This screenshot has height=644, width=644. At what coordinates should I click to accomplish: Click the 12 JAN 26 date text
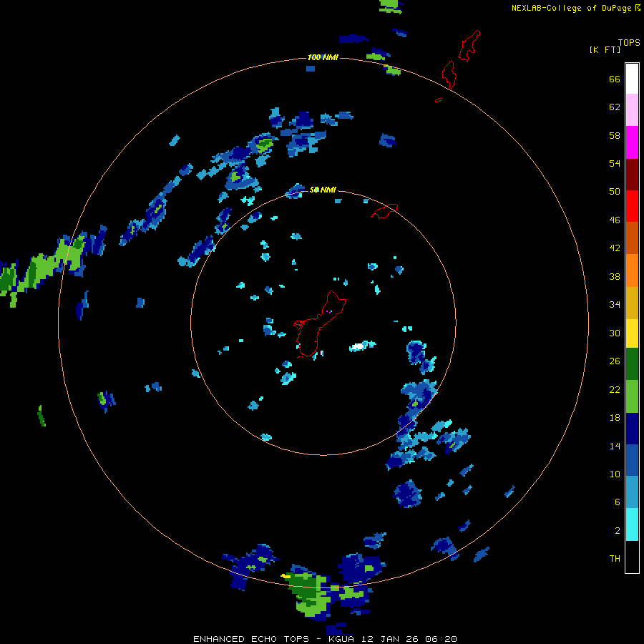[391, 639]
